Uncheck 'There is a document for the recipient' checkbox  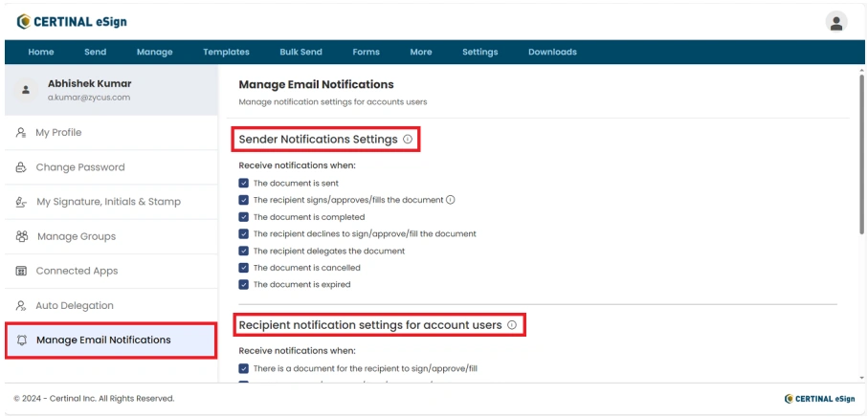pyautogui.click(x=244, y=368)
